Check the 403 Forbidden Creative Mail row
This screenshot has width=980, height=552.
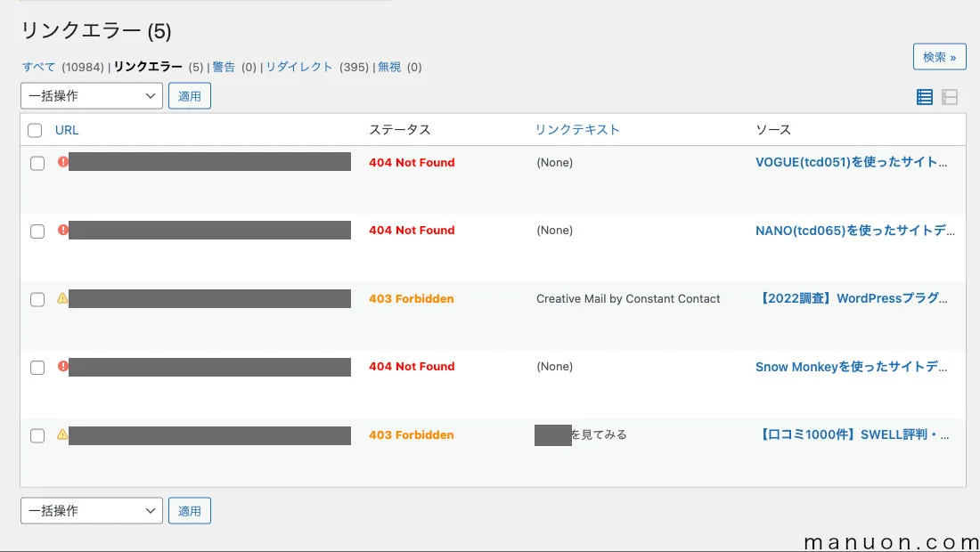pos(37,299)
